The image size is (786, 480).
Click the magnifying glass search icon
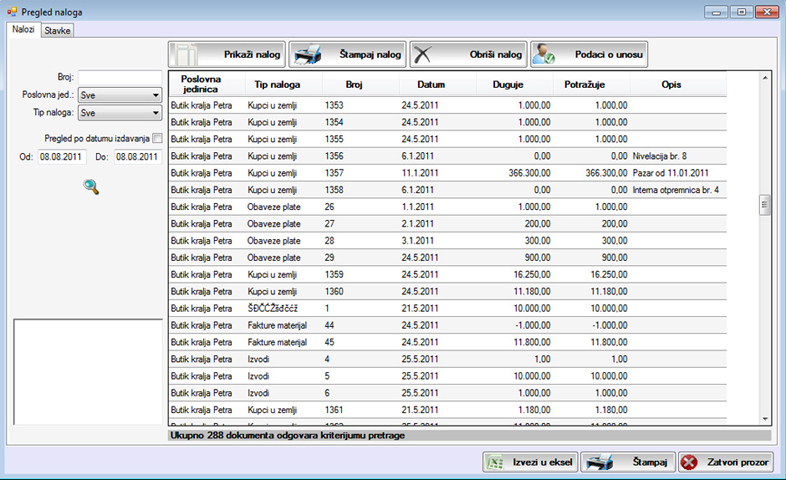click(x=91, y=187)
